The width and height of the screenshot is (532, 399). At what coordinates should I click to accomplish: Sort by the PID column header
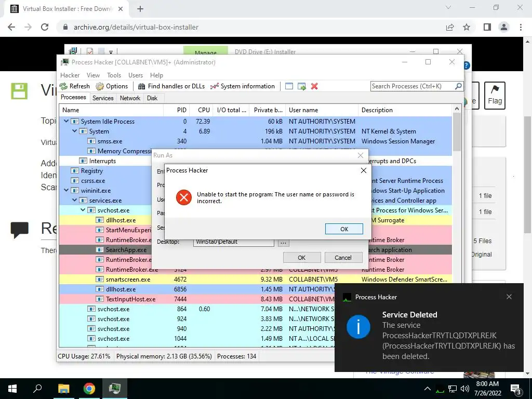point(177,110)
